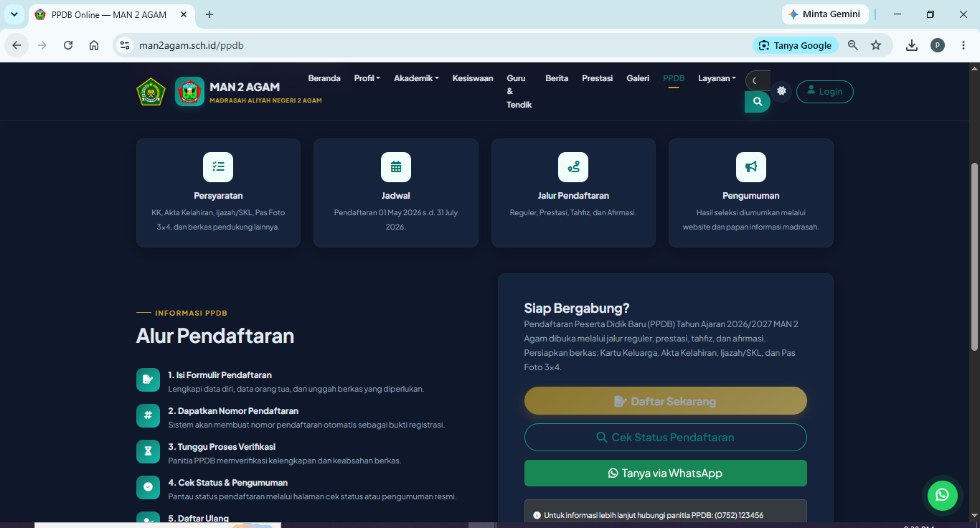Viewport: 980px width, 528px height.
Task: Click the browser address bar URL
Action: 192,45
